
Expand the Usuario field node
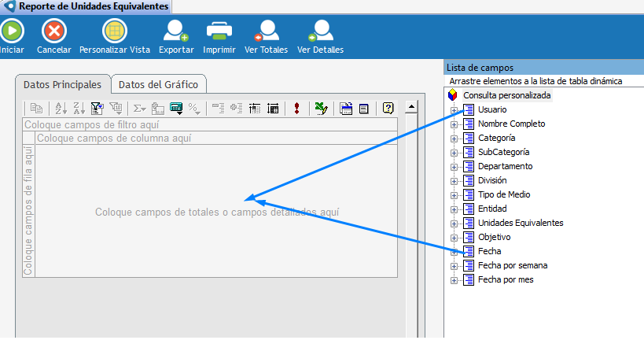(454, 109)
